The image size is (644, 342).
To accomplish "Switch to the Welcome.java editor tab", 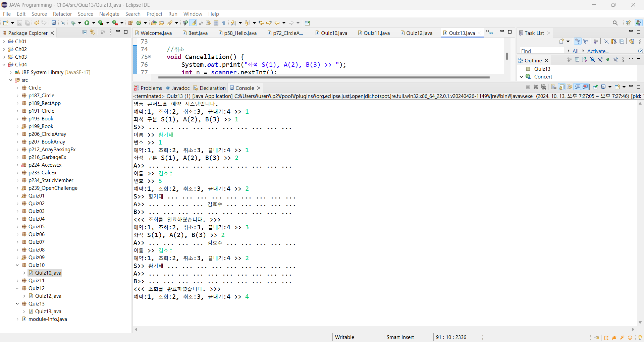I will 153,33.
